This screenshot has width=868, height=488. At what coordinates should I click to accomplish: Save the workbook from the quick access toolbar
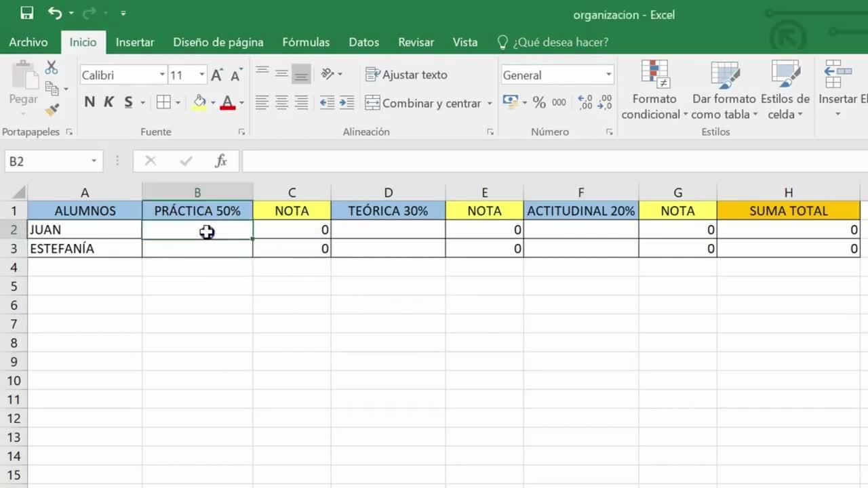tap(26, 13)
